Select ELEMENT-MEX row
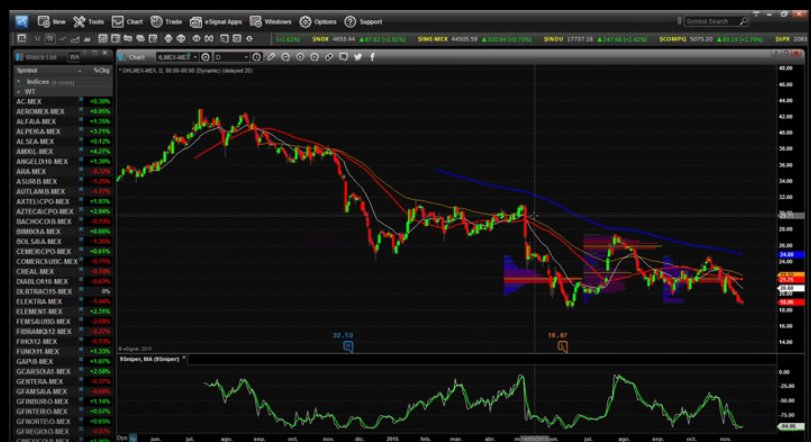This screenshot has height=442, width=811. point(64,312)
